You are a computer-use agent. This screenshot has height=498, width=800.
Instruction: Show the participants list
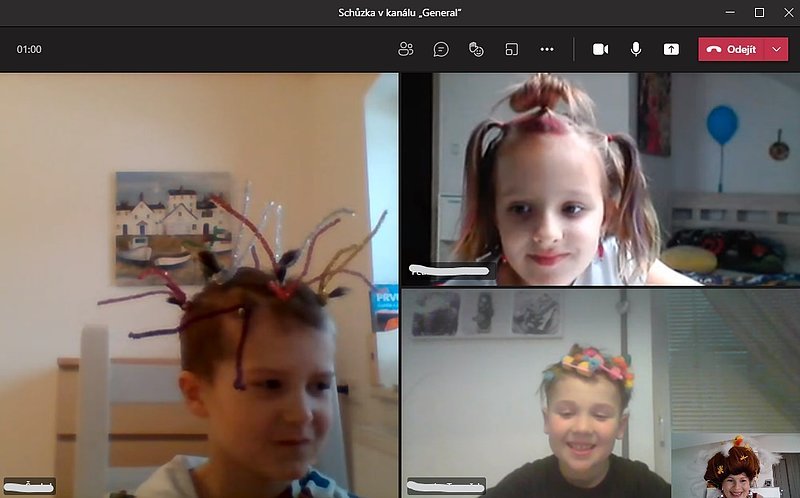coord(405,49)
